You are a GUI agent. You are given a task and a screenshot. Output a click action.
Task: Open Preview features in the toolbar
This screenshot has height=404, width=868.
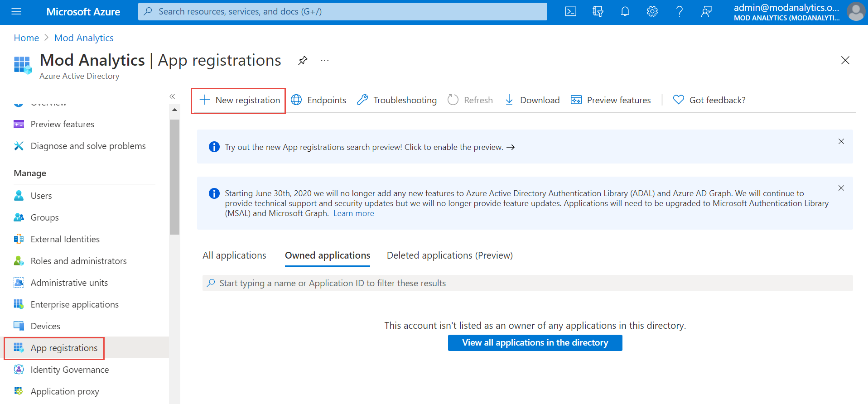(x=611, y=100)
